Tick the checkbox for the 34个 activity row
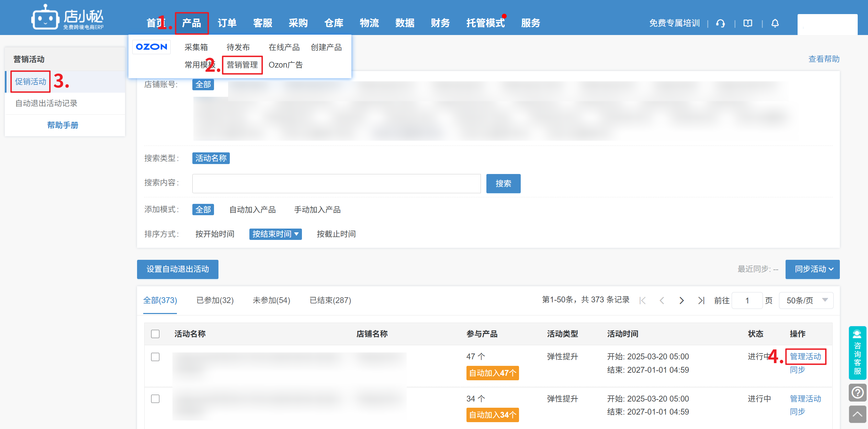 (x=155, y=399)
